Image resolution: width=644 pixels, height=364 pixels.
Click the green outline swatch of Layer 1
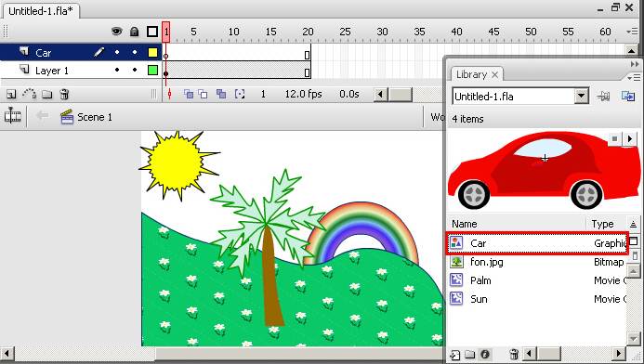(152, 71)
